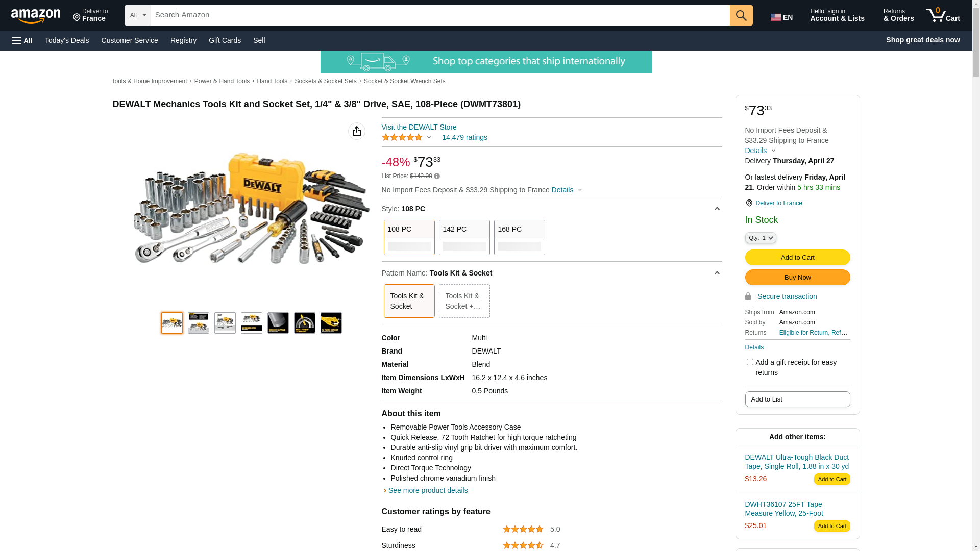This screenshot has width=980, height=551.
Task: Click the yellow Add to Cart button
Action: pyautogui.click(x=797, y=258)
